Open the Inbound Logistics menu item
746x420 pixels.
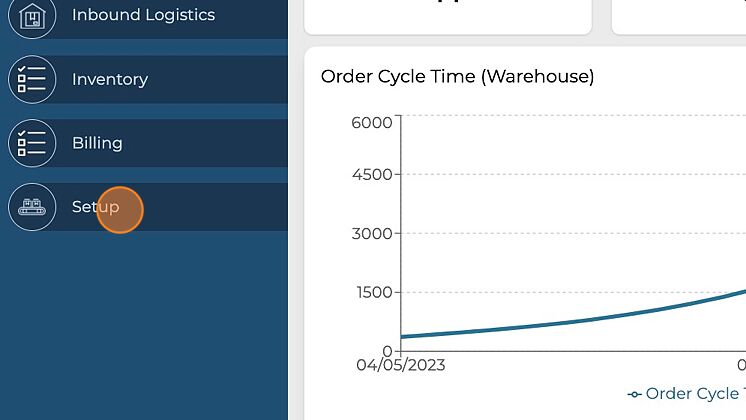tap(143, 16)
